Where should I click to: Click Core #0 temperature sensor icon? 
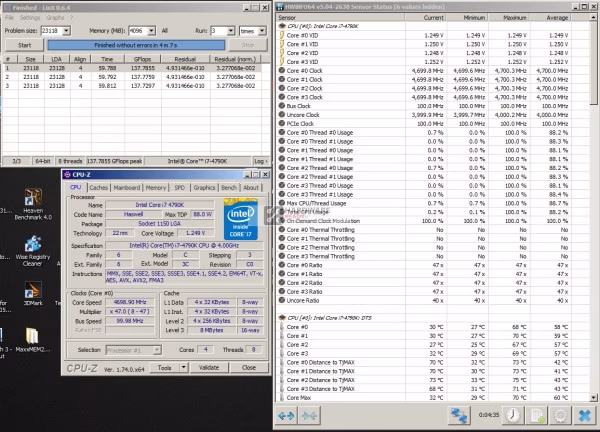pos(282,327)
